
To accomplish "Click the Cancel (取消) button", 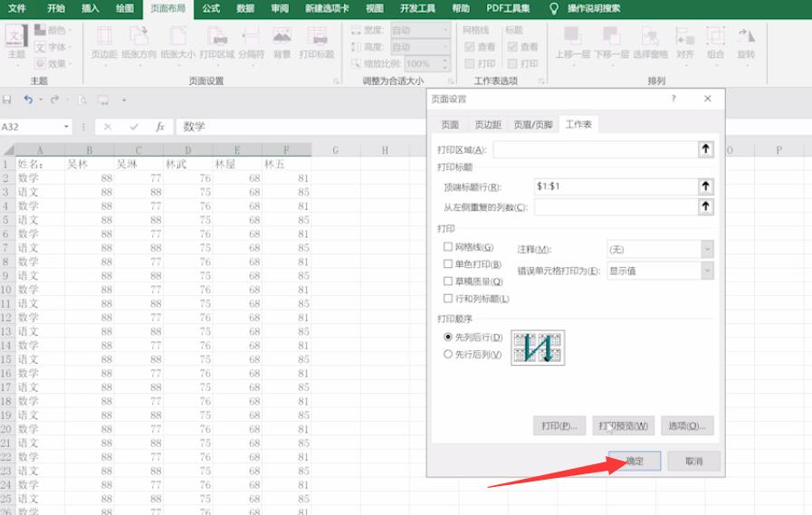I will (694, 461).
